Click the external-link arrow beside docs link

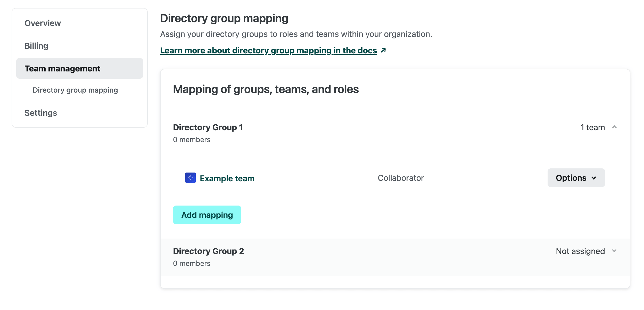(383, 50)
